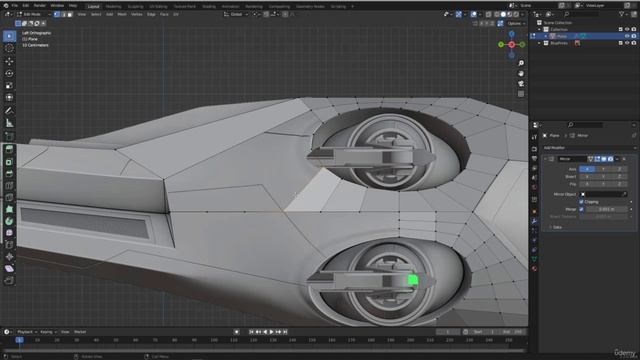Collapse the Collection tree item
Screen dimensions: 640x360
(539, 29)
